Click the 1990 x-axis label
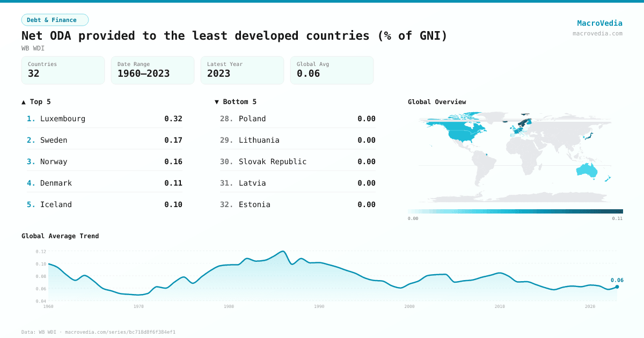Viewport: 644px width, 338px height. [319, 306]
